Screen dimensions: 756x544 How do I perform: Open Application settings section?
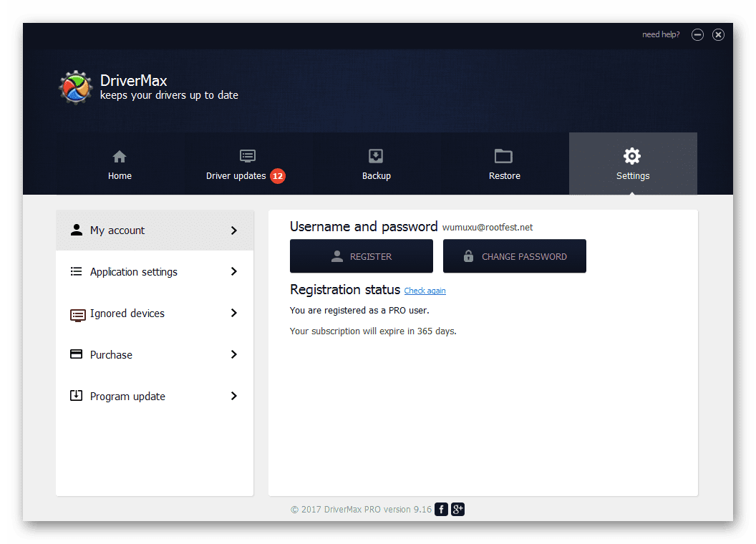click(155, 271)
